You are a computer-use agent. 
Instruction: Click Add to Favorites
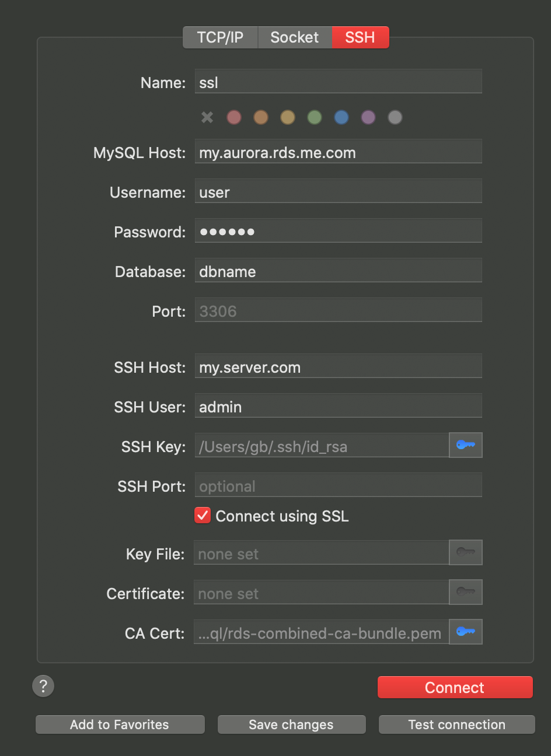click(120, 724)
